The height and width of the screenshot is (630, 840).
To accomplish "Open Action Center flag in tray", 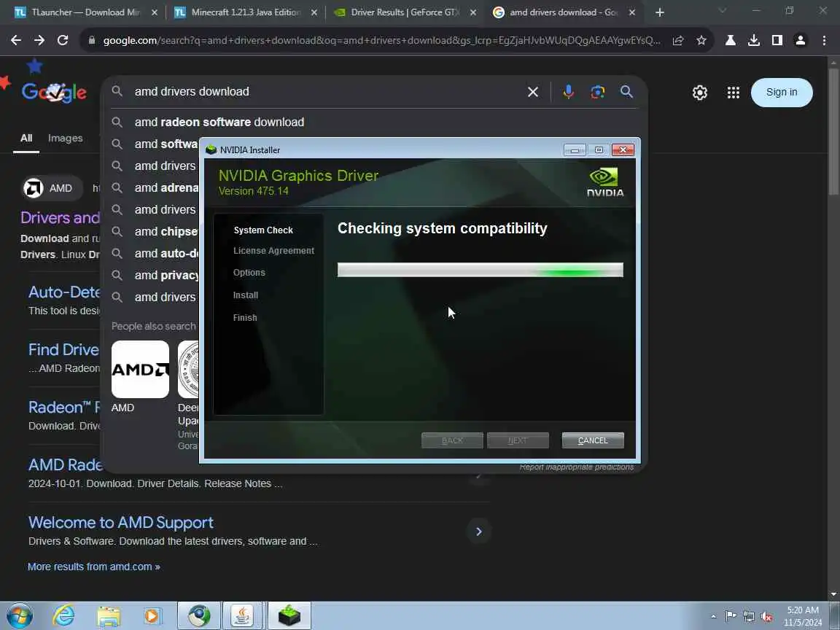I will pyautogui.click(x=730, y=617).
